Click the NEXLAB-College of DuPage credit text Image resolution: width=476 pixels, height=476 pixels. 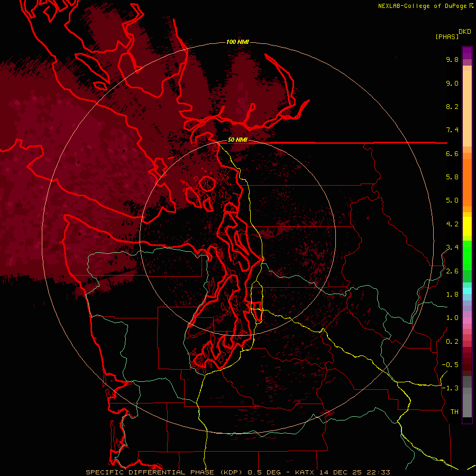pyautogui.click(x=422, y=6)
